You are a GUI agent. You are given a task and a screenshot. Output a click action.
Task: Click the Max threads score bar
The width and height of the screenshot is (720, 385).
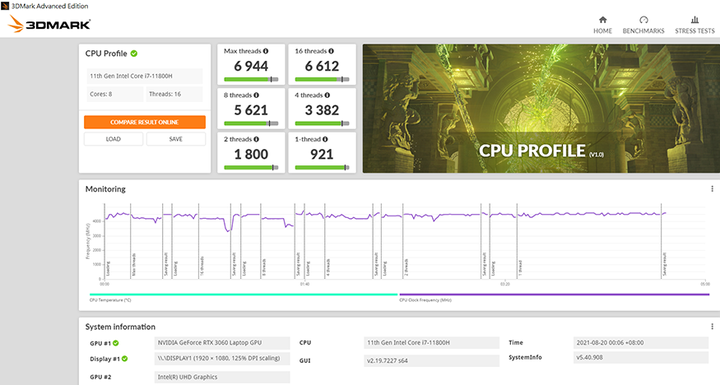251,79
